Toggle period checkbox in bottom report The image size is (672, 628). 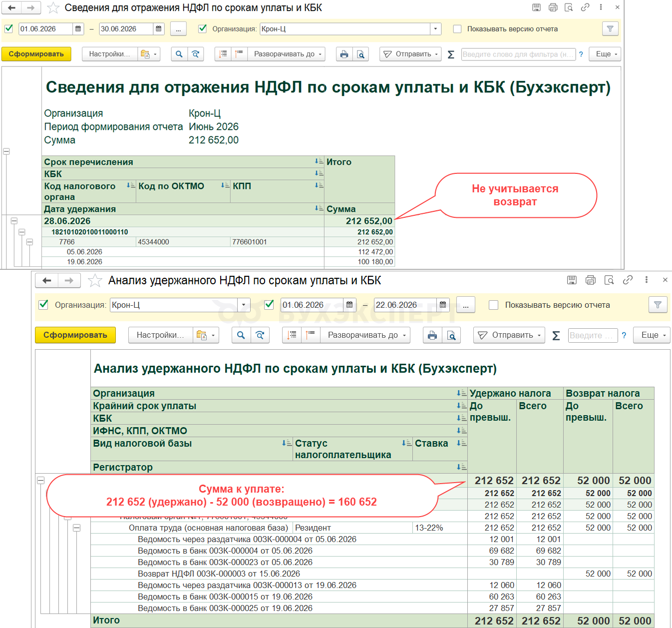(269, 305)
